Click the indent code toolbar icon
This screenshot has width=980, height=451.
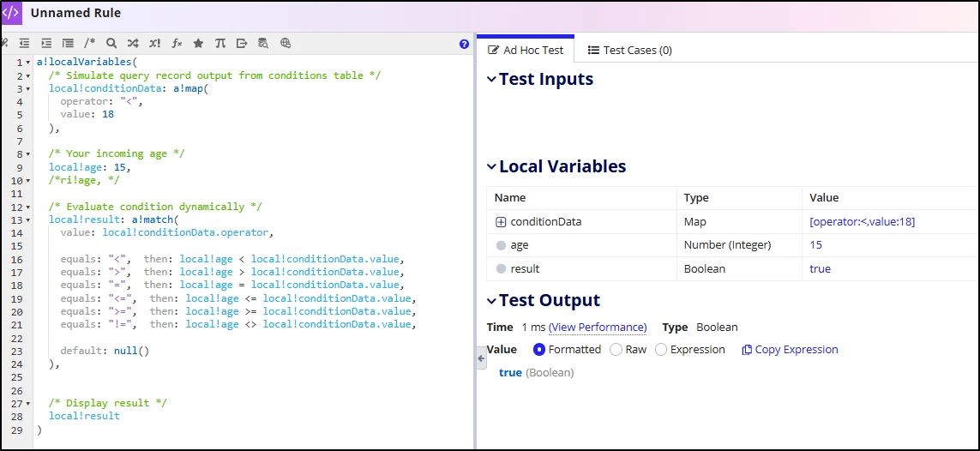[x=46, y=43]
